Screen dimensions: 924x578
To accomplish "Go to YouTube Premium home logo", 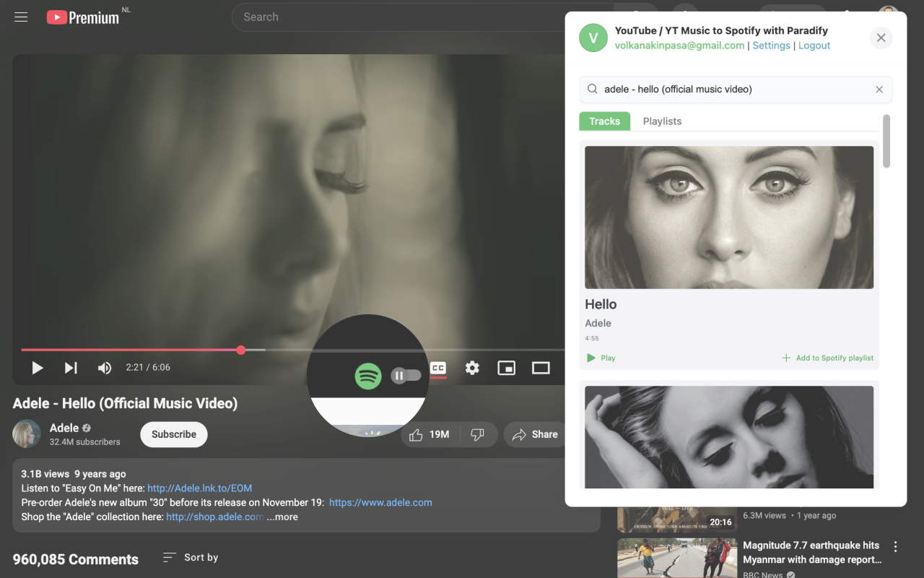I will pos(83,17).
